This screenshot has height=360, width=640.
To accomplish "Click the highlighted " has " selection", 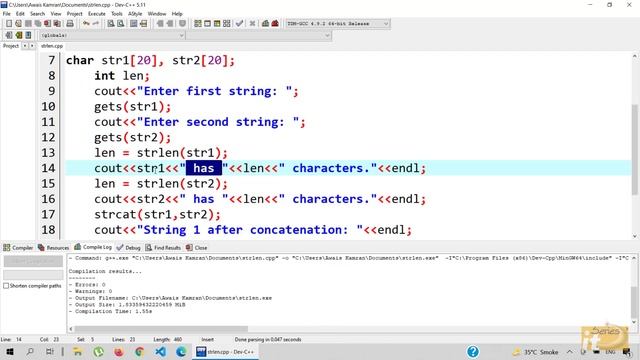I will pyautogui.click(x=204, y=168).
